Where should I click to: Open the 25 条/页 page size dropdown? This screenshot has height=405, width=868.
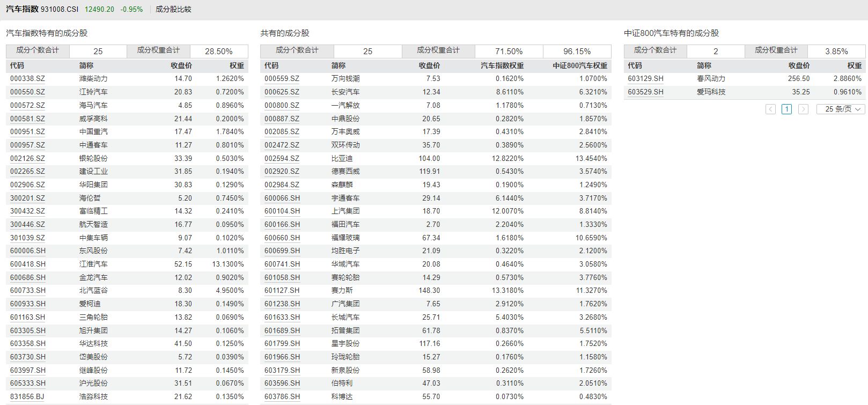pos(841,109)
